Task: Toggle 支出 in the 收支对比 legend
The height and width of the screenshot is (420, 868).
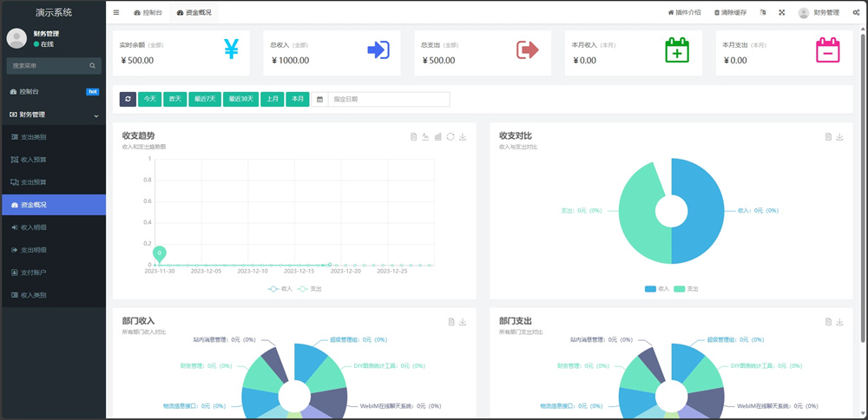Action: 687,289
